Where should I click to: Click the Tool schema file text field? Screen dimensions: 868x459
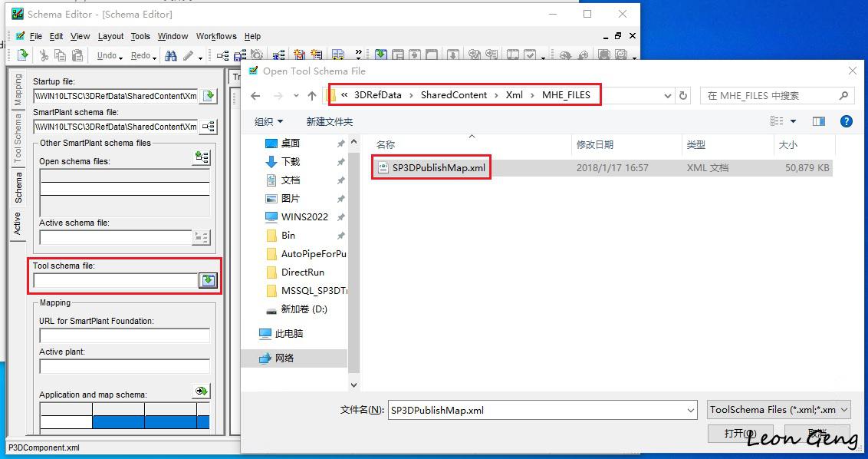[116, 280]
